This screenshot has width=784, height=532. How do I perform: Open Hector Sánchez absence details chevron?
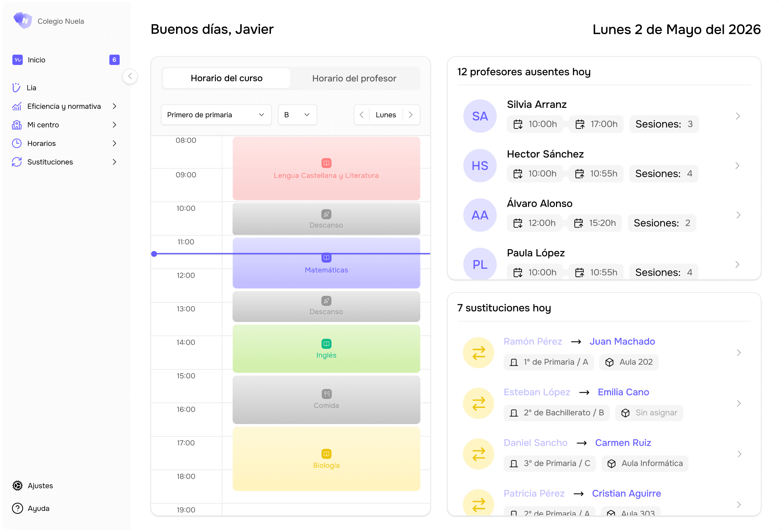[x=738, y=166]
